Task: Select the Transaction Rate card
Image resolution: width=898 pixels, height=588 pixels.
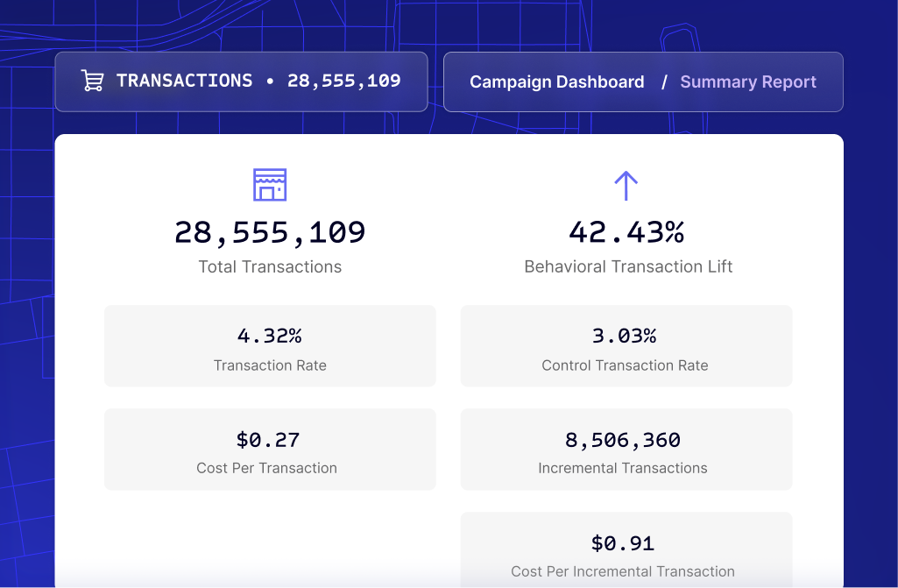Action: click(x=270, y=345)
